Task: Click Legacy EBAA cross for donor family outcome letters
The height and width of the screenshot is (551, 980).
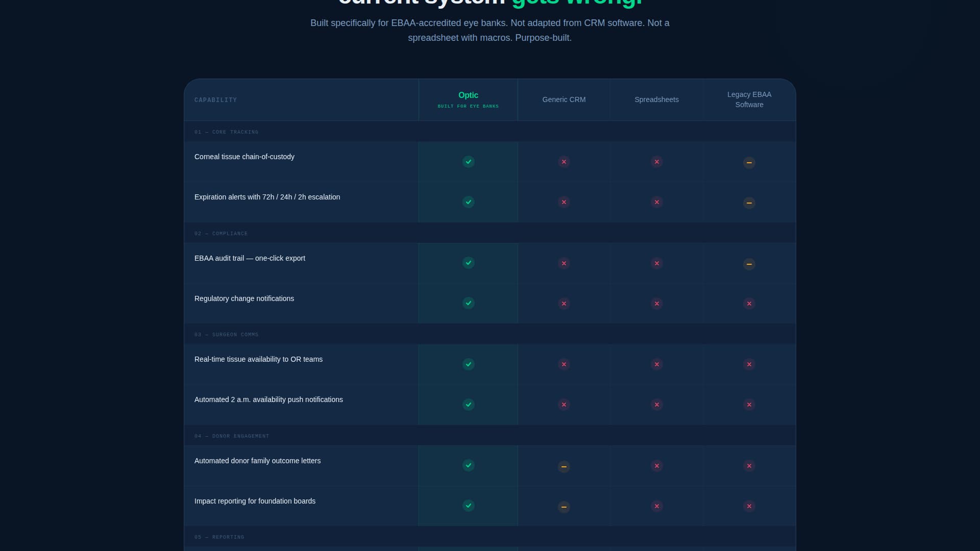Action: (749, 466)
